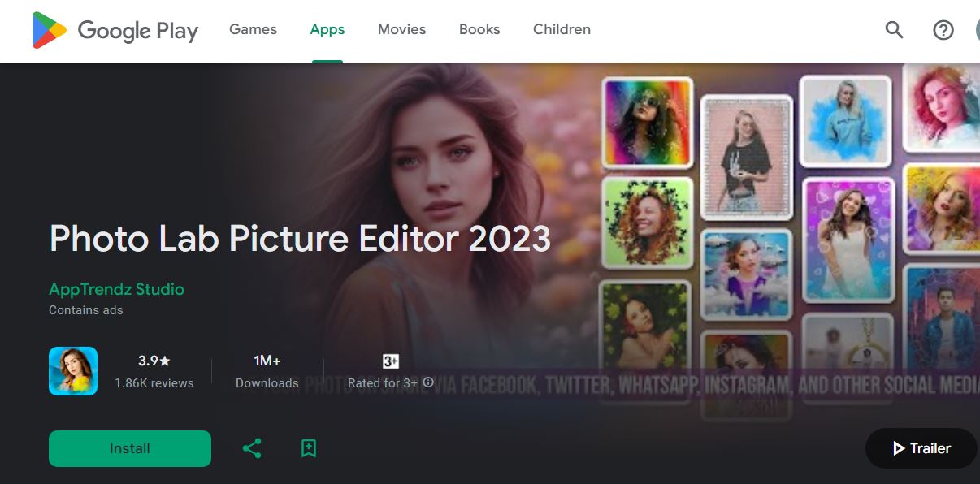Viewport: 980px width, 484px height.
Task: Open the AppTrendz Studio developer page
Action: [115, 289]
